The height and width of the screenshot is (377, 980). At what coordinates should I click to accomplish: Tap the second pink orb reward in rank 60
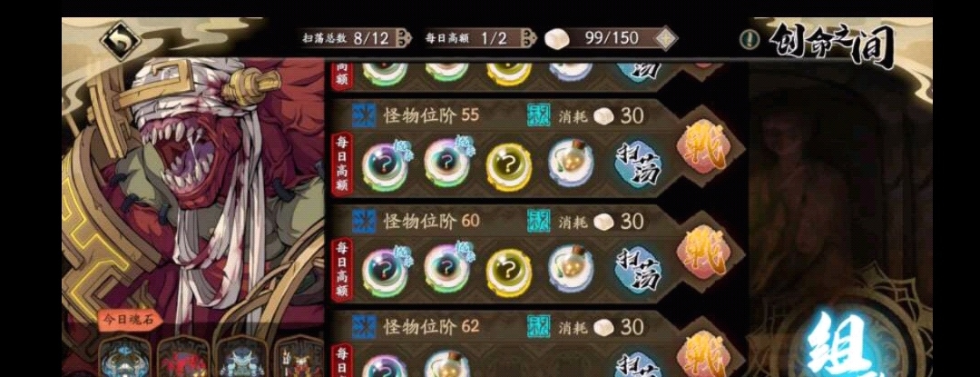pos(447,270)
